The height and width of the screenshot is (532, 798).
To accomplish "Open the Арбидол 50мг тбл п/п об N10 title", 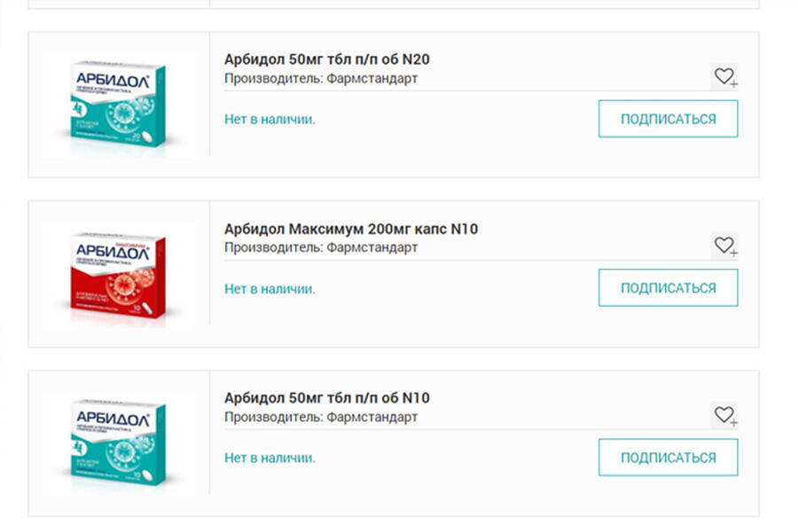I will click(327, 397).
